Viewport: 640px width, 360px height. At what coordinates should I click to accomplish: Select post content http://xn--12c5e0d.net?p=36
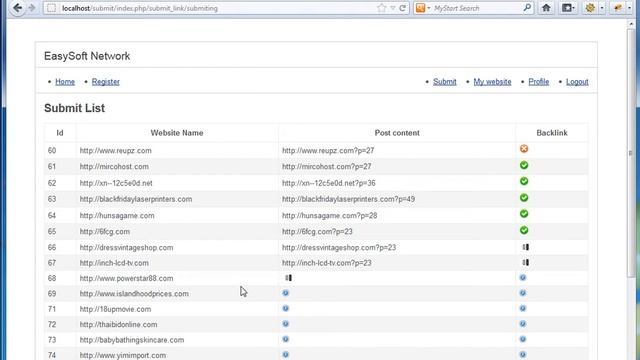(x=329, y=183)
